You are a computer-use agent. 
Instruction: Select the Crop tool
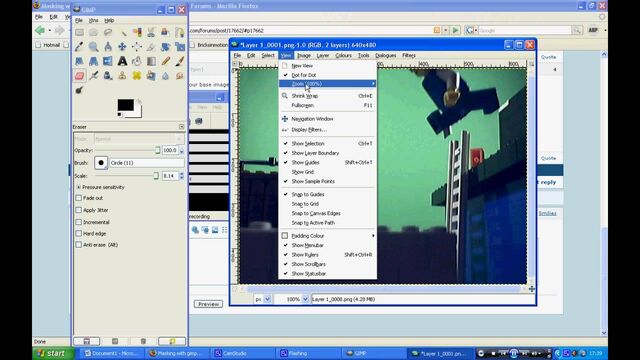click(151, 47)
